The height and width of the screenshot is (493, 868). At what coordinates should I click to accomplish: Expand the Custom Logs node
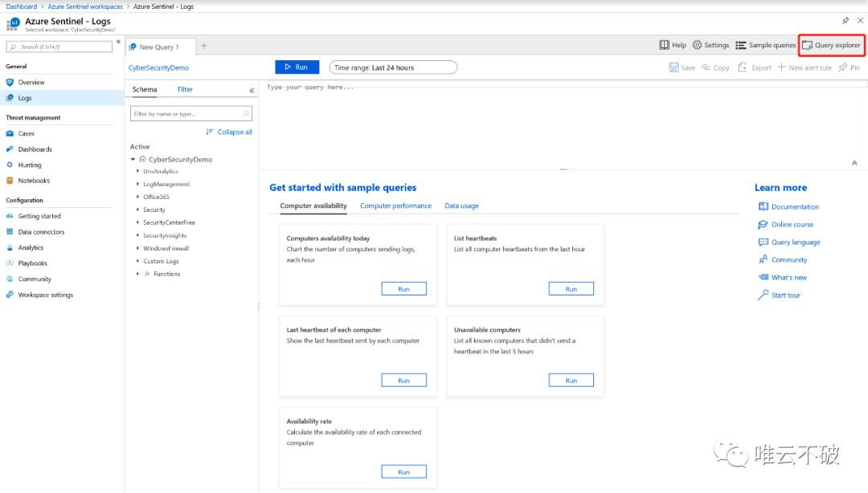138,261
